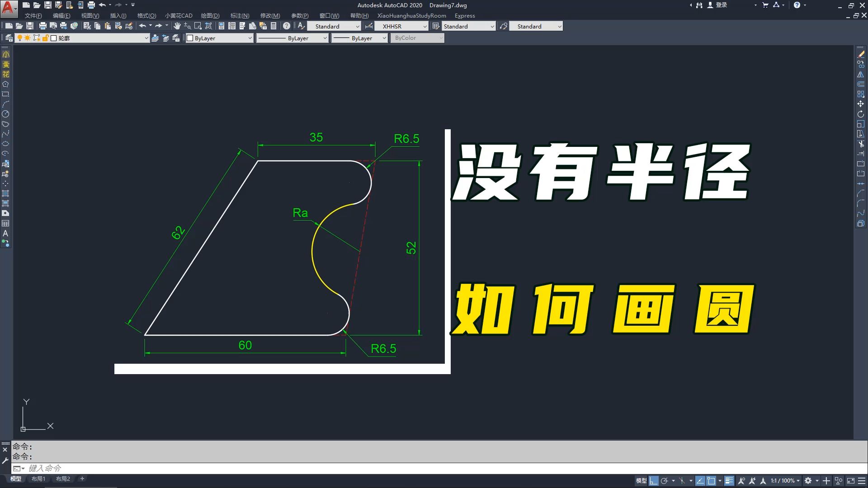This screenshot has width=868, height=488.
Task: Click the ByColor color swatch
Action: point(417,38)
